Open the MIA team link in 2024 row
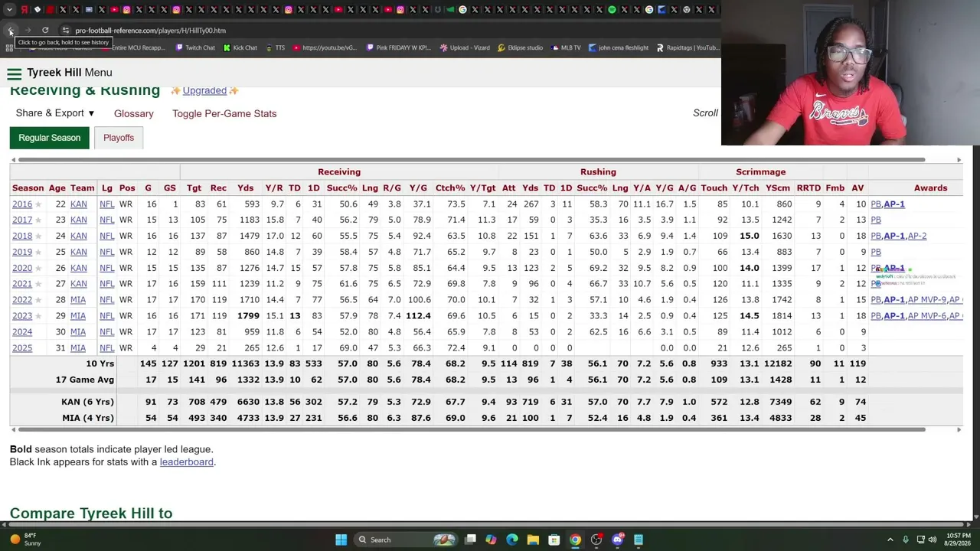980x551 pixels. point(78,332)
